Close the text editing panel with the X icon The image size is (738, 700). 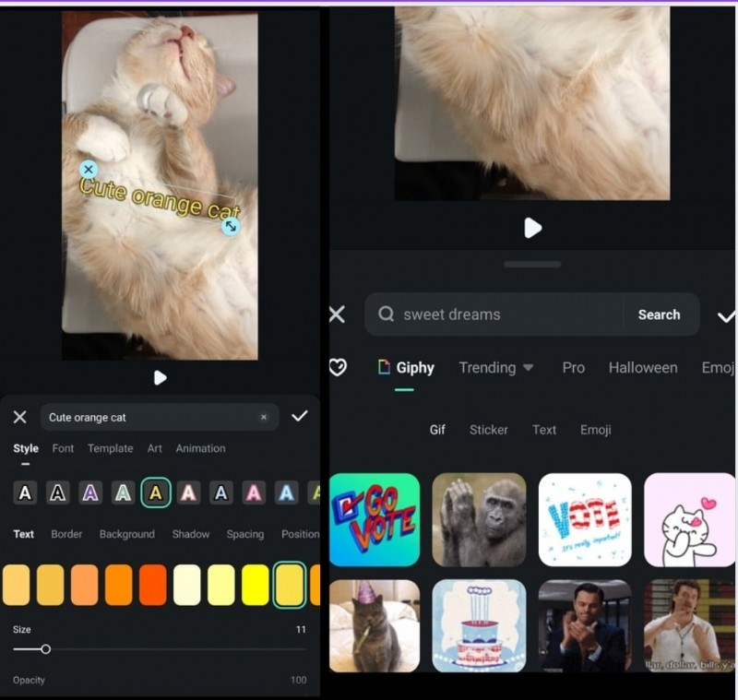pyautogui.click(x=19, y=417)
